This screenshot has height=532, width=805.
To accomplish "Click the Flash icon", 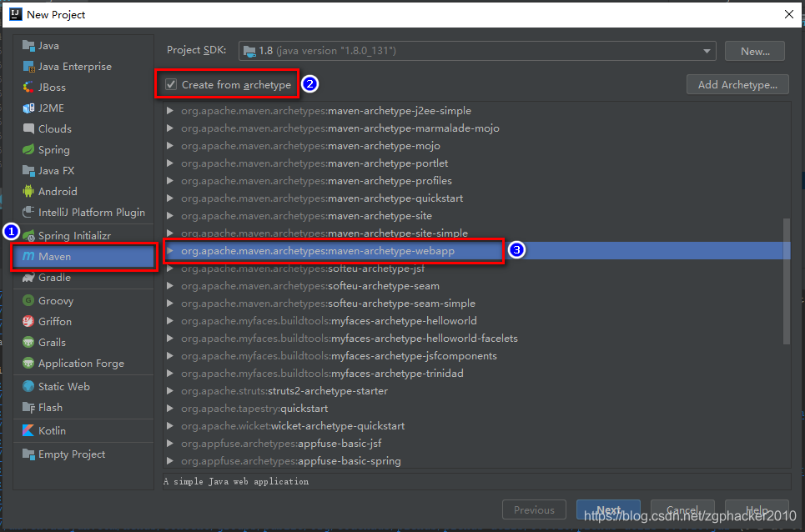I will tap(28, 407).
